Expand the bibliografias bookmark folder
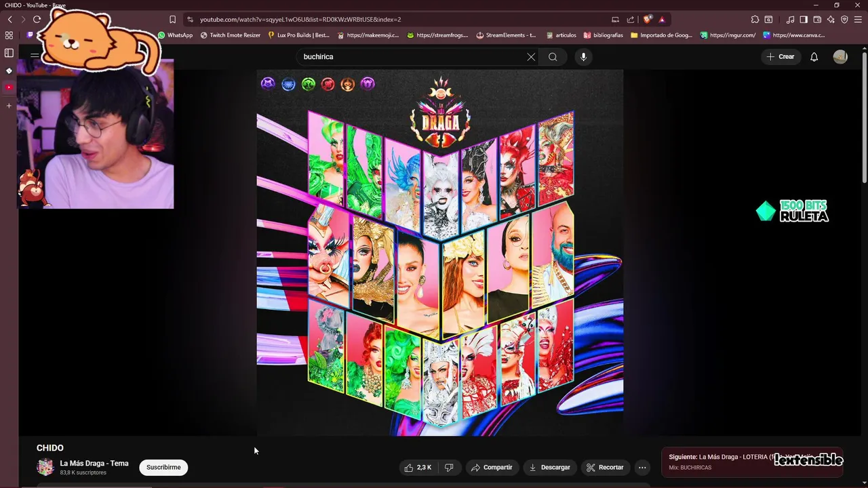The height and width of the screenshot is (488, 868). 603,35
